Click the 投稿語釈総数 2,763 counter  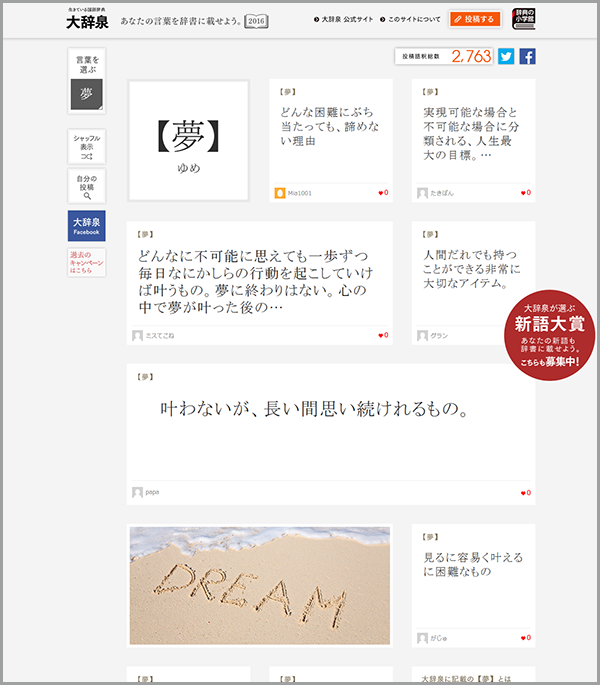click(444, 56)
